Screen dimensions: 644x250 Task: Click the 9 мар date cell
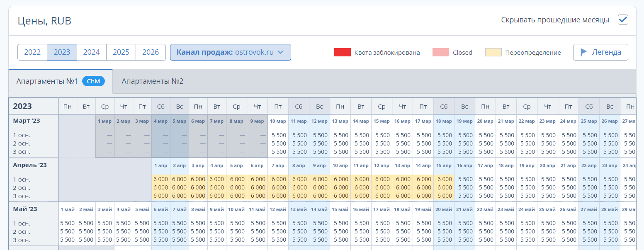258,121
